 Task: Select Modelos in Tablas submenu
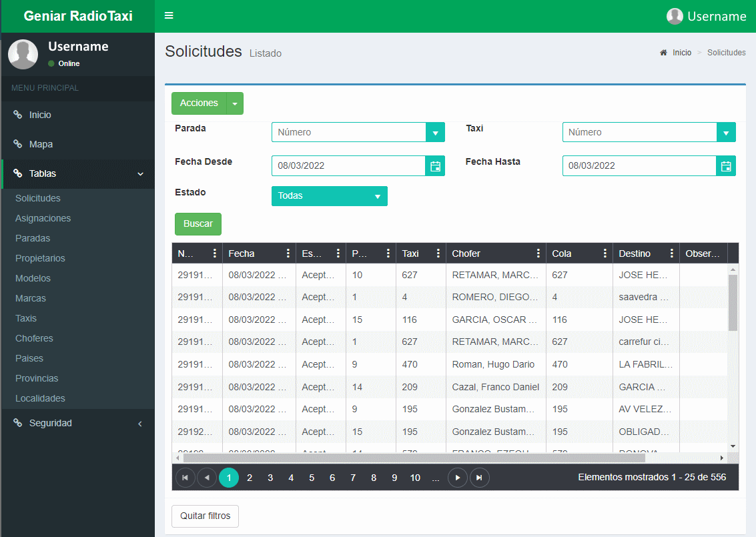point(33,278)
